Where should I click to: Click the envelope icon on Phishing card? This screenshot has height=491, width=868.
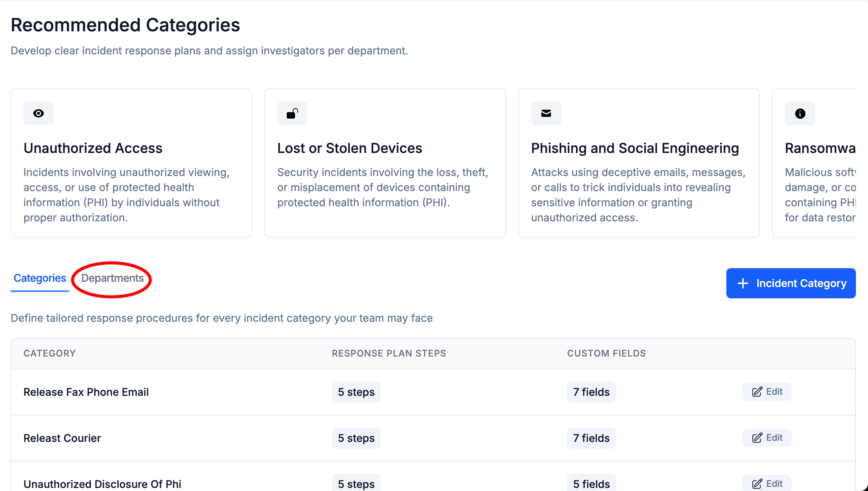click(546, 113)
